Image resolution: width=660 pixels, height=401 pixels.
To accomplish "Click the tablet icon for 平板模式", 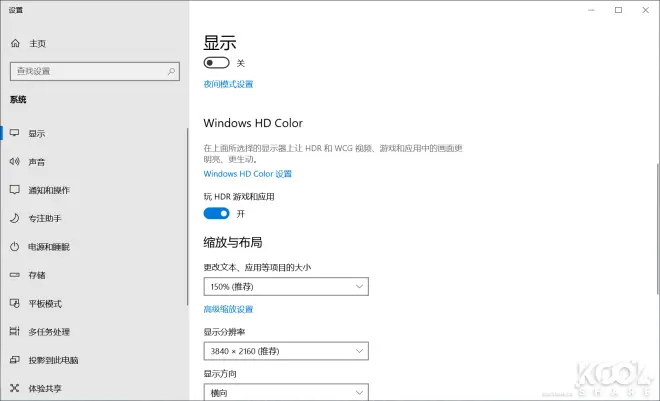I will pos(14,303).
